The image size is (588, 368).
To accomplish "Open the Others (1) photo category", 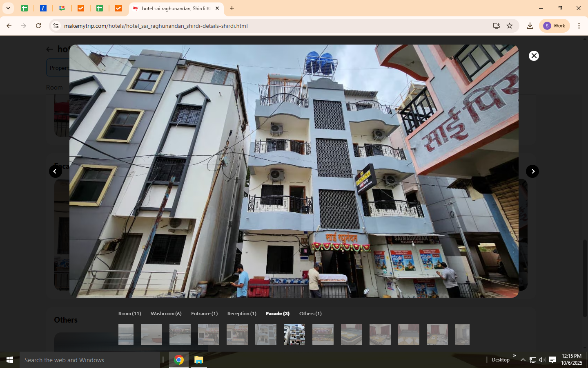I will click(310, 314).
